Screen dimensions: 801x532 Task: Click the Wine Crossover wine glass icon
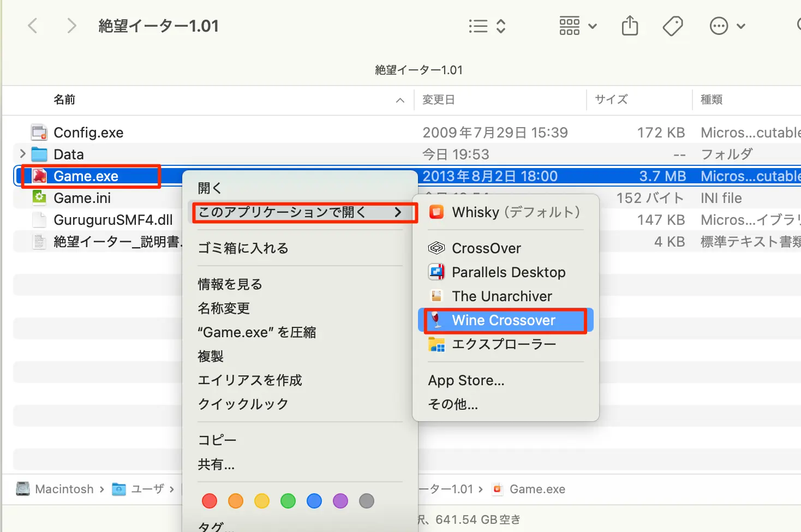[435, 320]
